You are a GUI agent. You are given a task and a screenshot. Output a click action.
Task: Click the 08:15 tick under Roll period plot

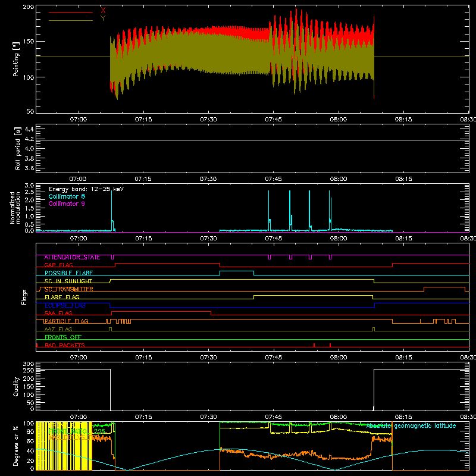[403, 179]
